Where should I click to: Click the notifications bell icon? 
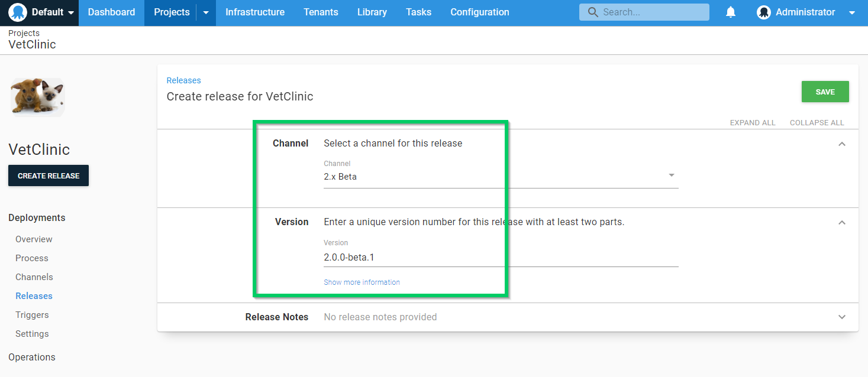(x=731, y=12)
